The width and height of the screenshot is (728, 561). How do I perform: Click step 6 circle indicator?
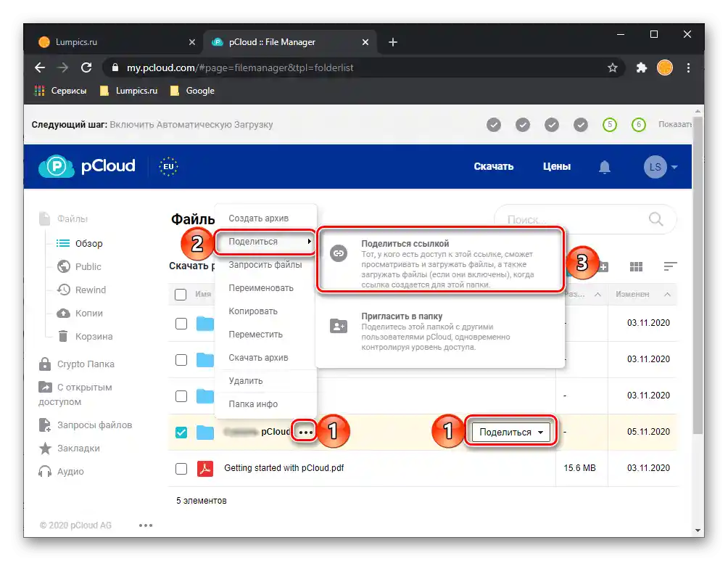click(x=638, y=125)
